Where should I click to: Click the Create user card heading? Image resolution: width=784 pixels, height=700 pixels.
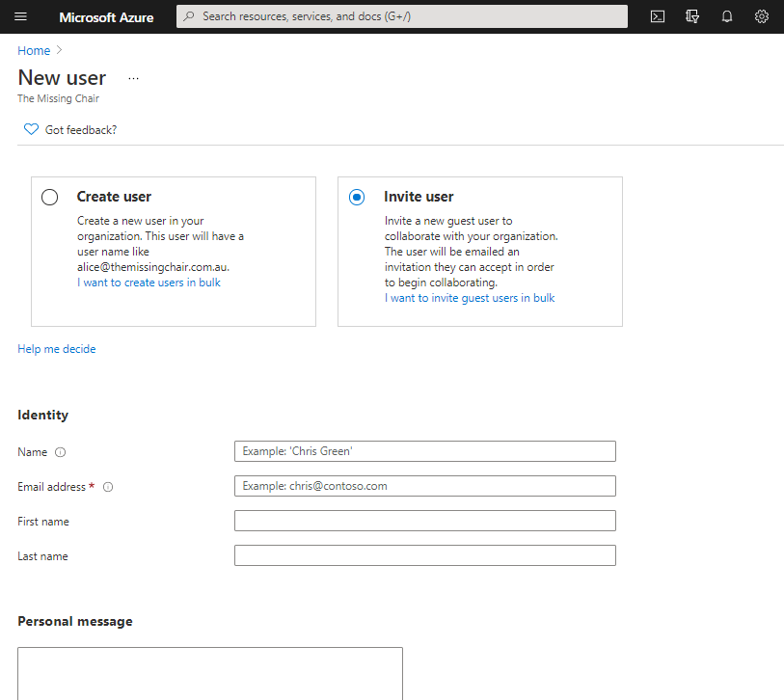coord(114,197)
